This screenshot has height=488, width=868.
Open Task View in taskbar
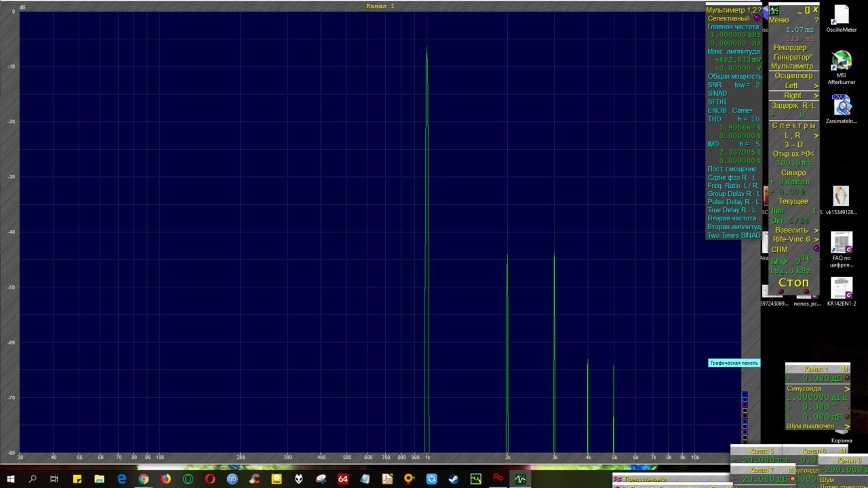[x=54, y=479]
